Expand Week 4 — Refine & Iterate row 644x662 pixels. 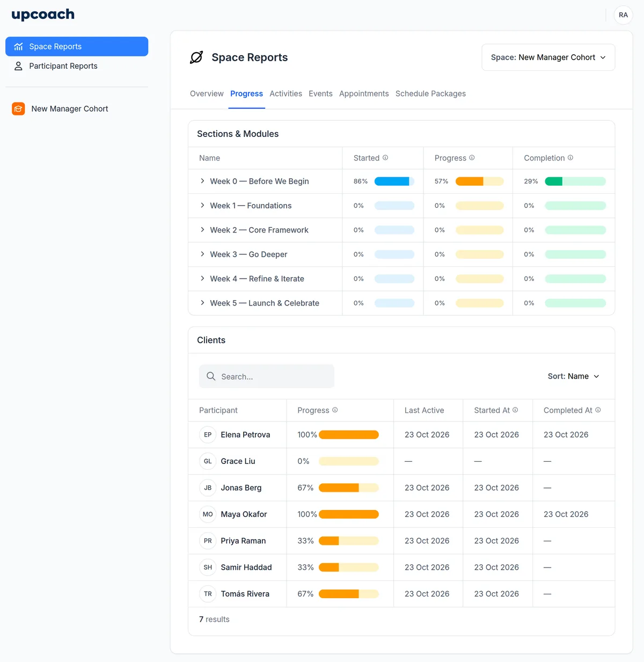[202, 279]
